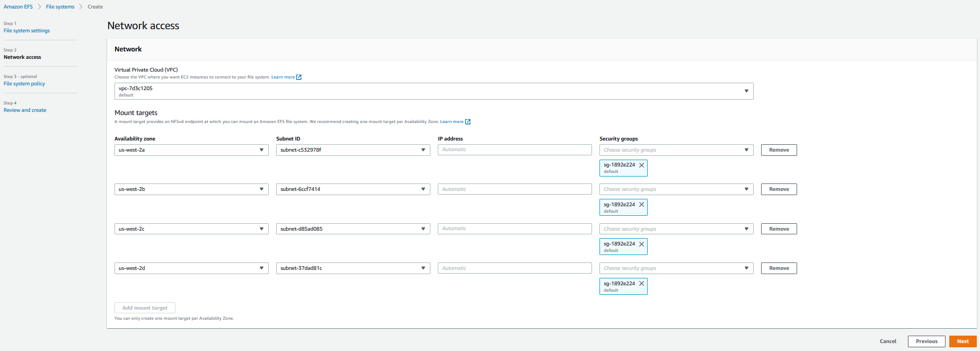Screen dimensions: 980x351
Task: Go to Step 3 File system policy
Action: (24, 84)
